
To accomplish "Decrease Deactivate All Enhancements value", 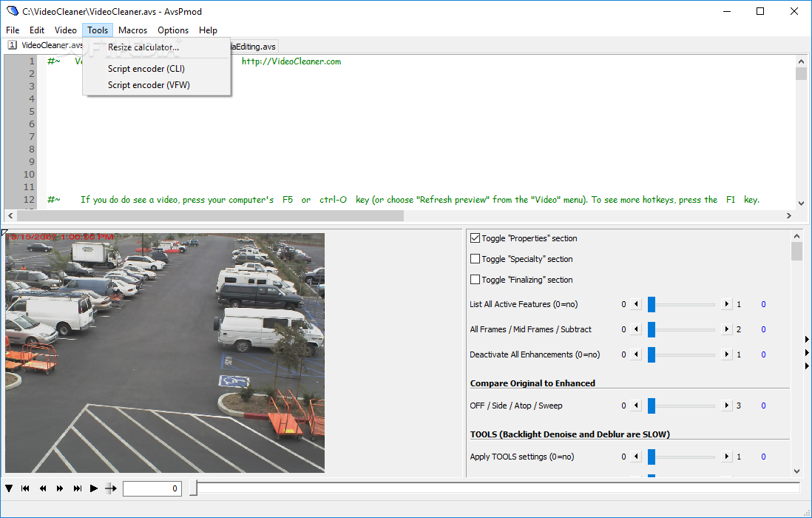I will click(637, 354).
